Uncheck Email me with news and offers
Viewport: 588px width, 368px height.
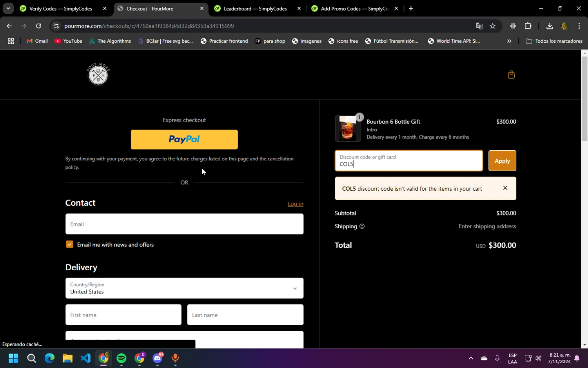pyautogui.click(x=69, y=244)
